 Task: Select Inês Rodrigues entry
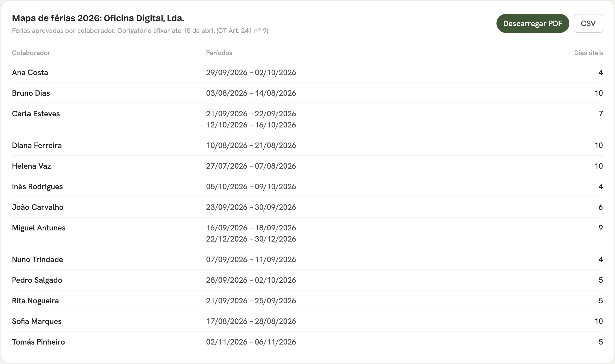[x=307, y=186]
